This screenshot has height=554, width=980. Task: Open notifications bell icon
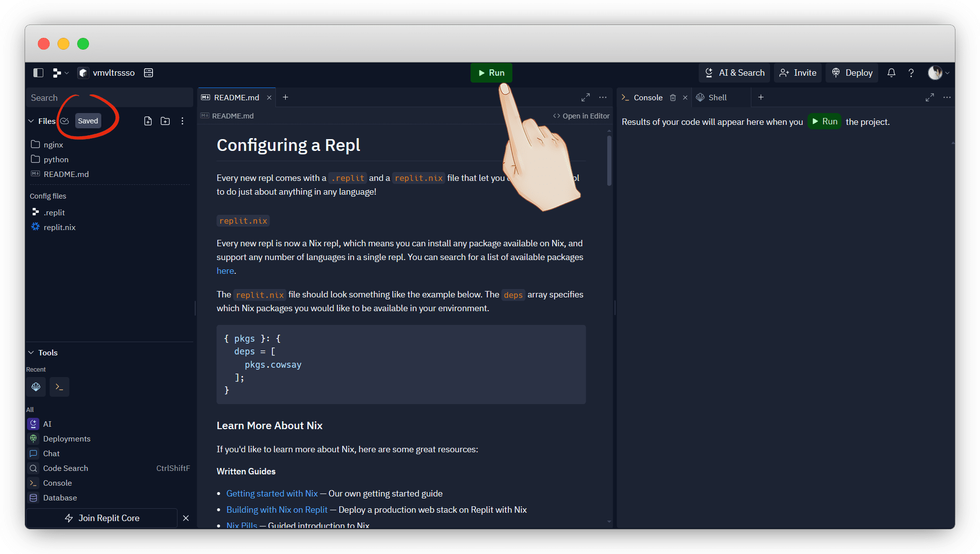[x=891, y=73]
